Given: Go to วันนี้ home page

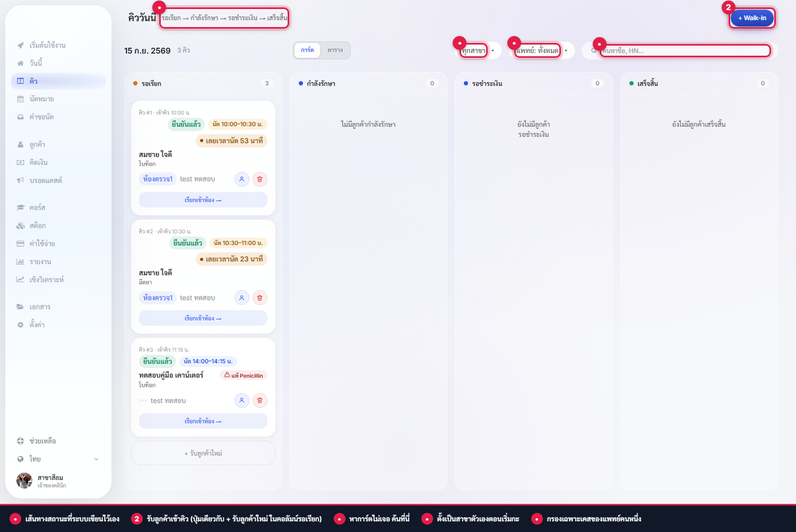Looking at the screenshot, I should pos(58,63).
